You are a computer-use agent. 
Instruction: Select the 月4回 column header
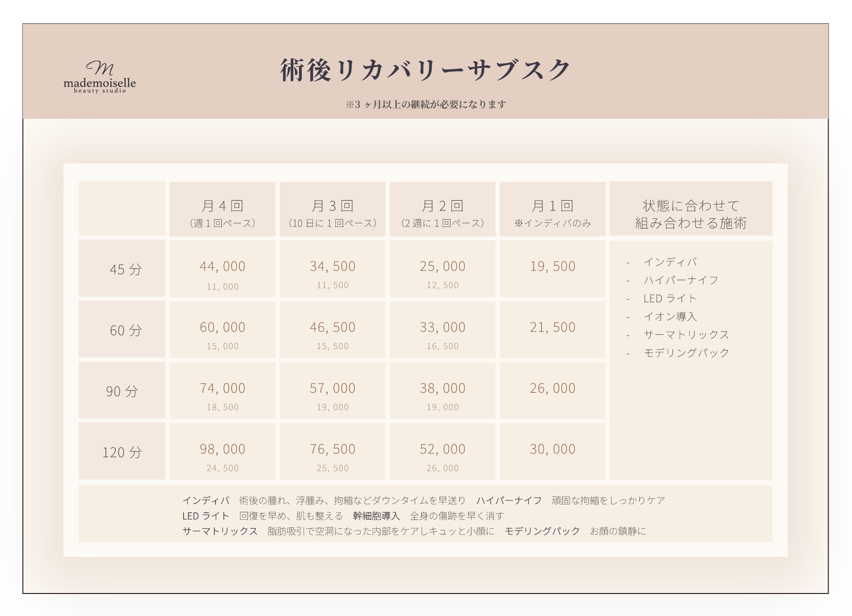point(222,209)
